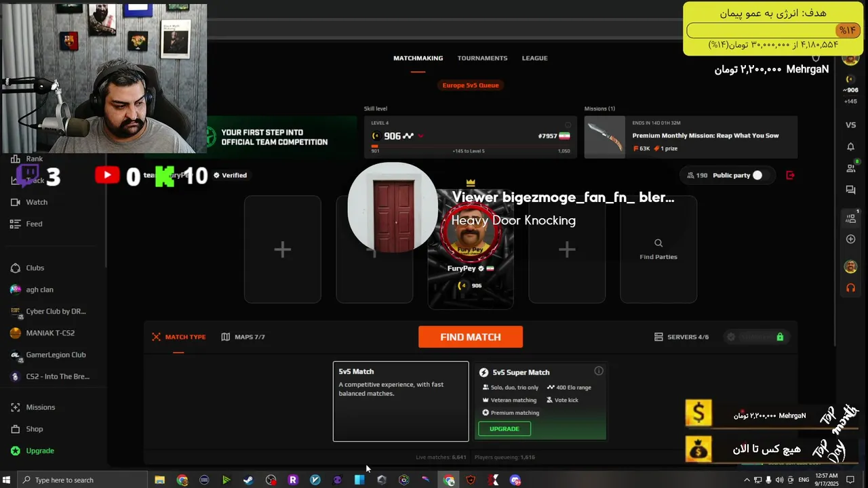Click info icon on Skill level card
Viewport: 868px width, 488px height.
(568, 125)
